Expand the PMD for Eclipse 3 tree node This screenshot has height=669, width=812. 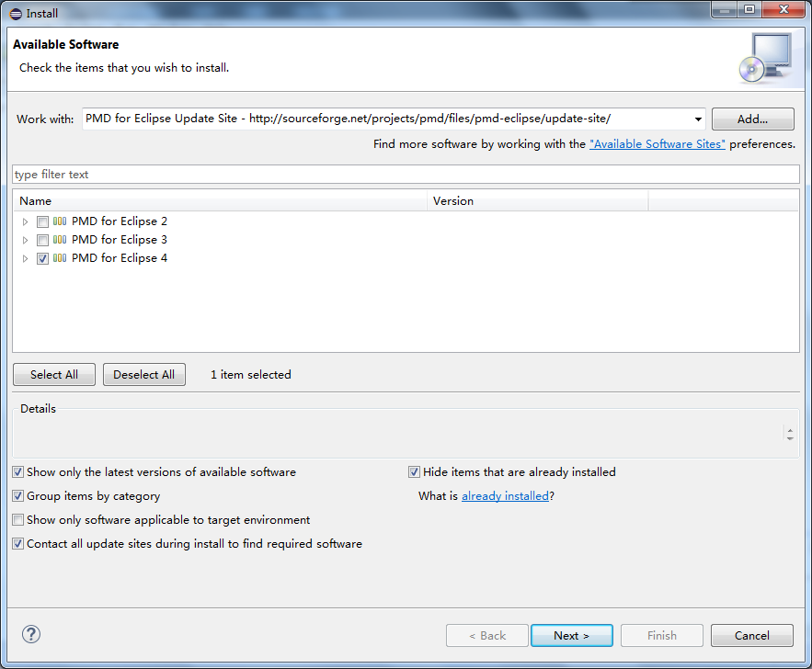click(25, 240)
